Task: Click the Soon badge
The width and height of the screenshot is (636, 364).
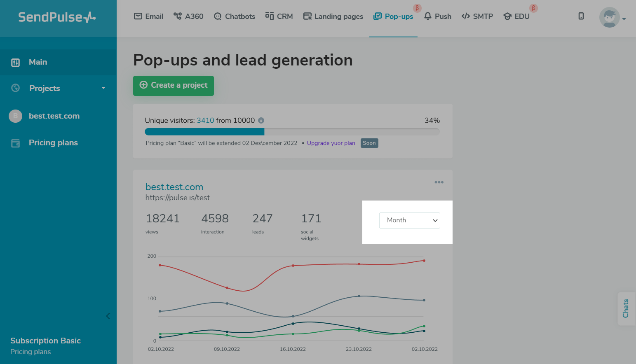Action: pyautogui.click(x=369, y=143)
